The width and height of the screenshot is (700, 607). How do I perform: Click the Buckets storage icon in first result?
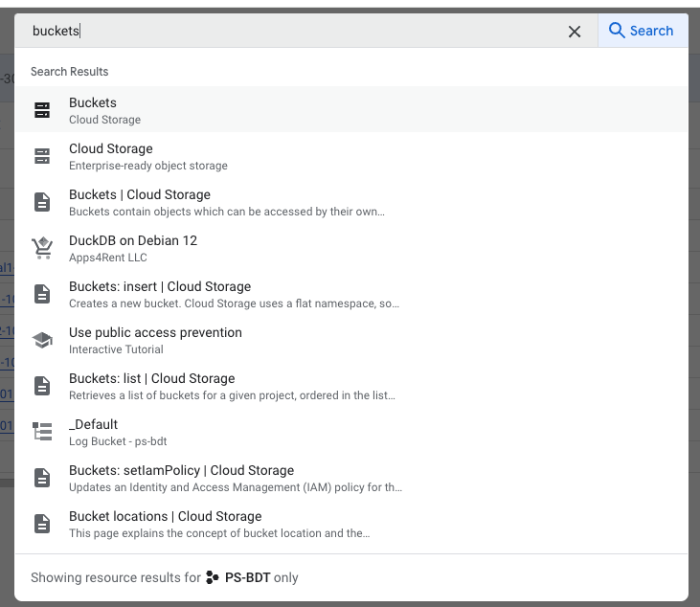[x=42, y=110]
